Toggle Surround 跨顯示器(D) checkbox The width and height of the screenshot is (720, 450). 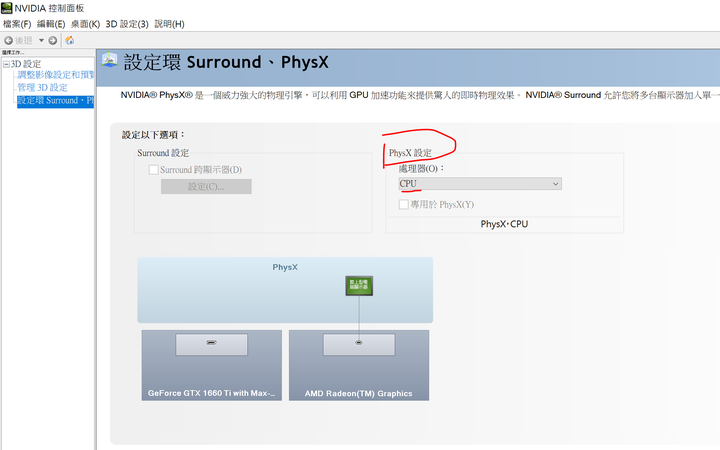(x=153, y=170)
